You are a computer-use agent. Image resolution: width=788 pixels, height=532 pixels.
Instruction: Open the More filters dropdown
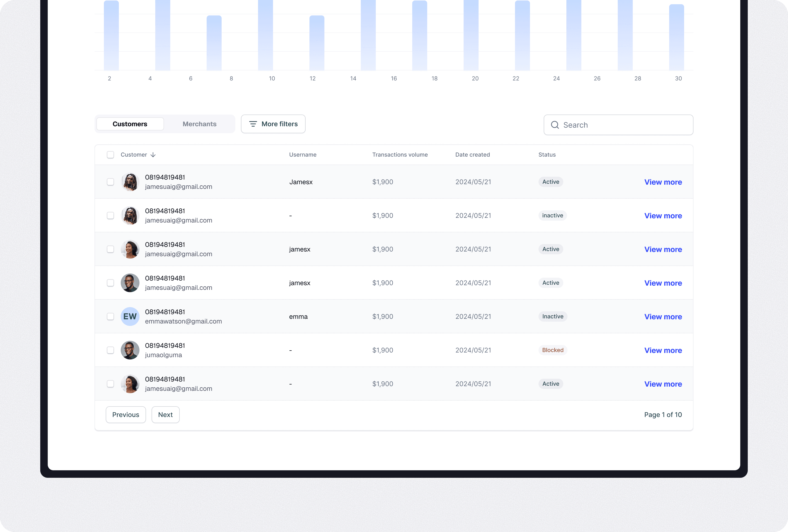click(273, 124)
